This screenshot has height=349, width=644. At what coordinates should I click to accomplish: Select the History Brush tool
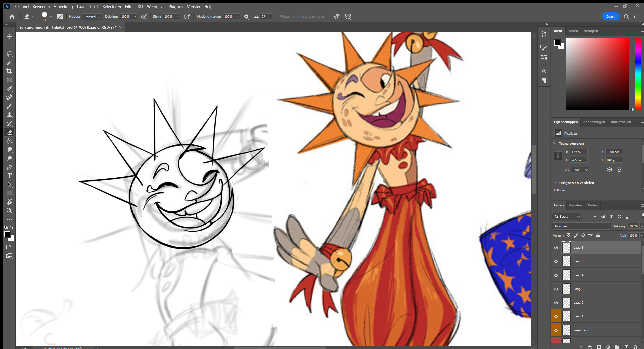9,123
